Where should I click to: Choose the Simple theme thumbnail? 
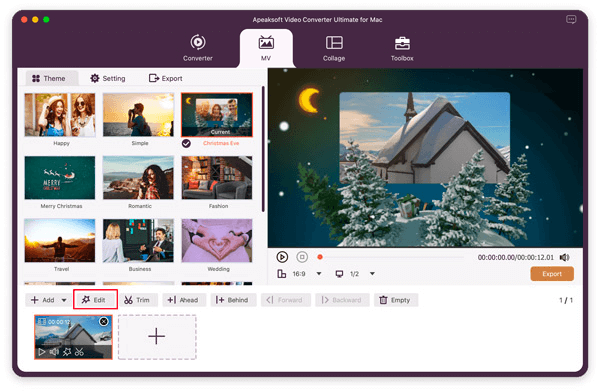click(138, 115)
